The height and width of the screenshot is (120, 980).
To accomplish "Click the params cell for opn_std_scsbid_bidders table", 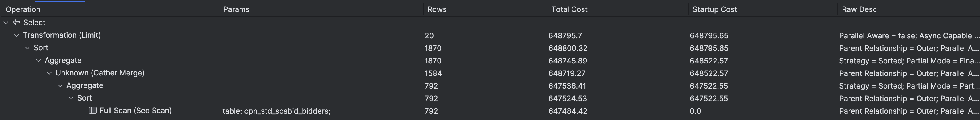I will (276, 111).
